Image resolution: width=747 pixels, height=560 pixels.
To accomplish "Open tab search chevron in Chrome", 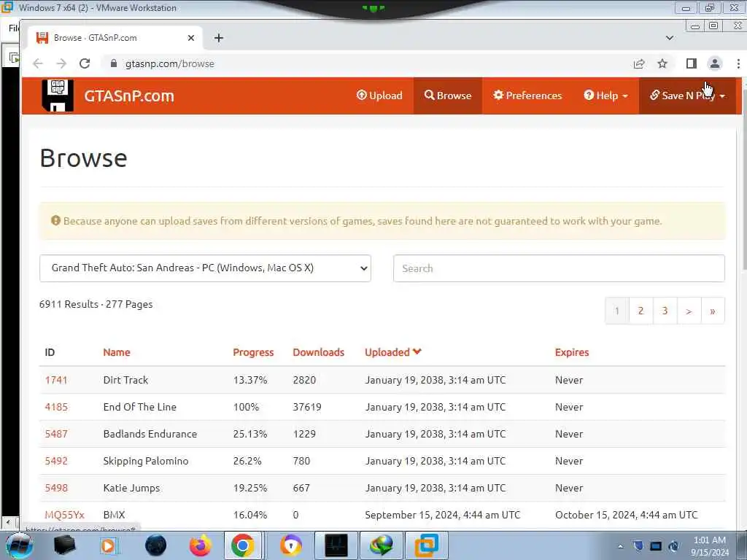I will [670, 38].
